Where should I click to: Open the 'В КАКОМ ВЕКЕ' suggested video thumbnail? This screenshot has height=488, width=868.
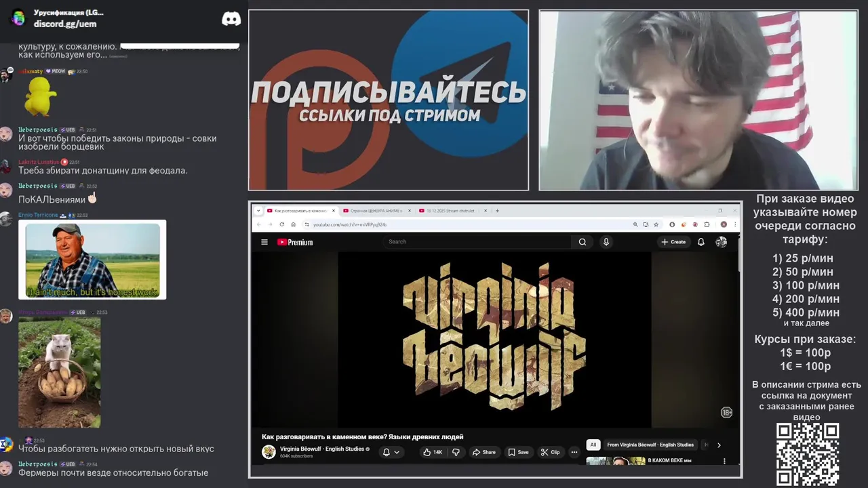616,462
